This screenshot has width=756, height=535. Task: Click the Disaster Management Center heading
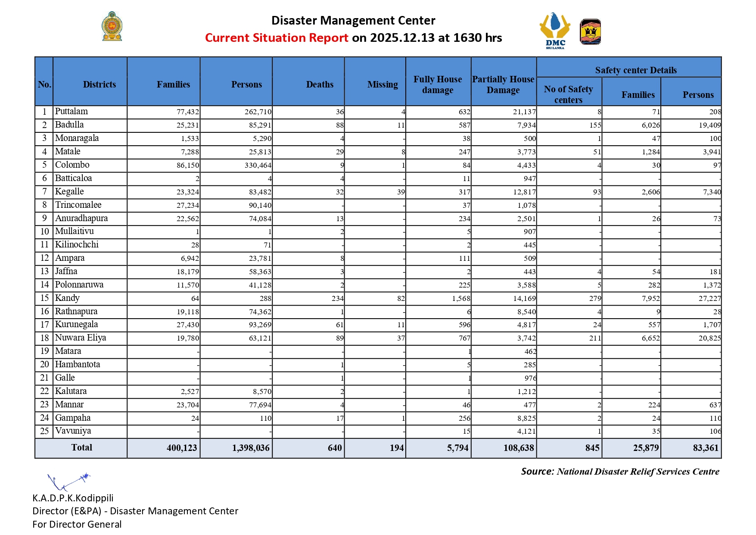(x=353, y=21)
